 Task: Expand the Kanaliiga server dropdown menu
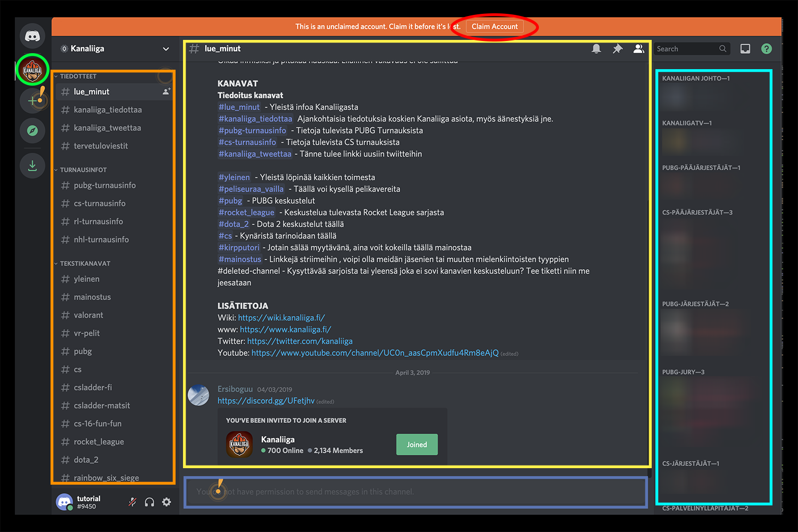pos(165,49)
